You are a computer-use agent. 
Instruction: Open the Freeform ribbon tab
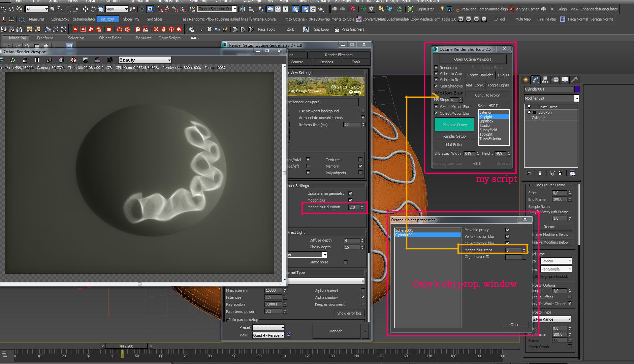45,38
